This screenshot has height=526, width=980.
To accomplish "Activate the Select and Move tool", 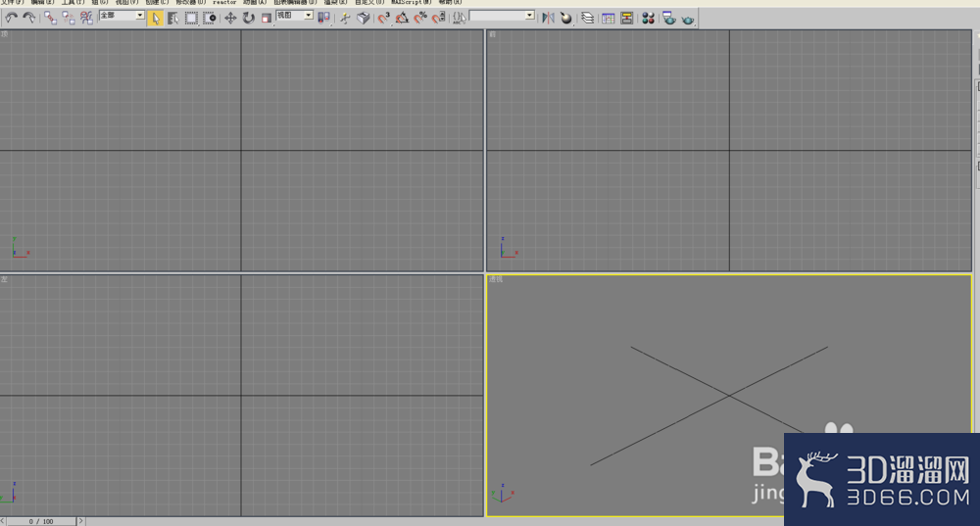I will (x=230, y=18).
